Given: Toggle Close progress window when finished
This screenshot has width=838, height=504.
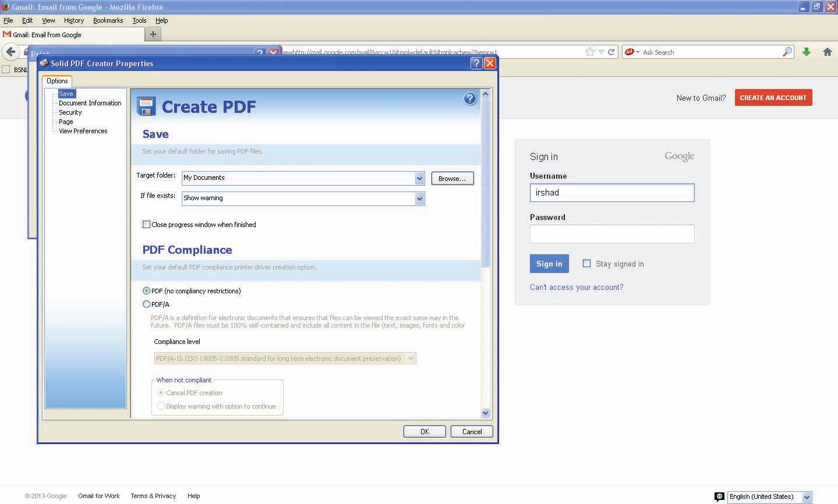Looking at the screenshot, I should click(x=146, y=224).
